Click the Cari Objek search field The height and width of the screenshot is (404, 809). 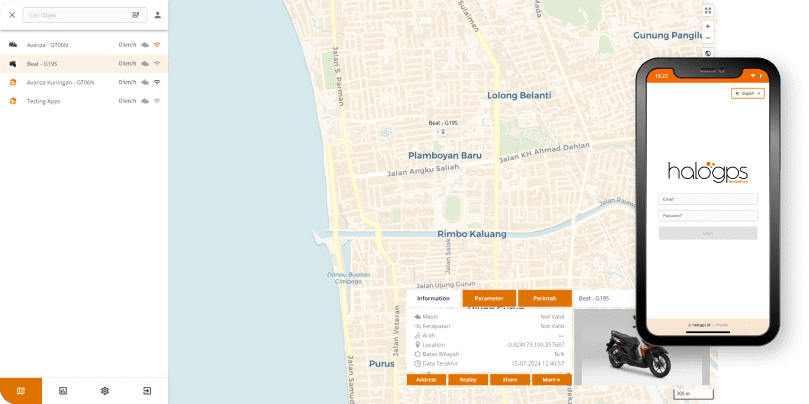(x=75, y=15)
